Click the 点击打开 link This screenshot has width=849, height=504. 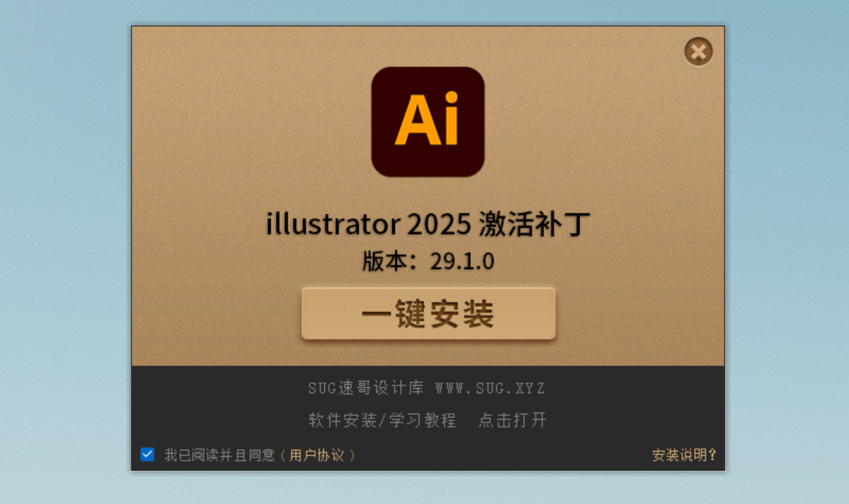(512, 420)
